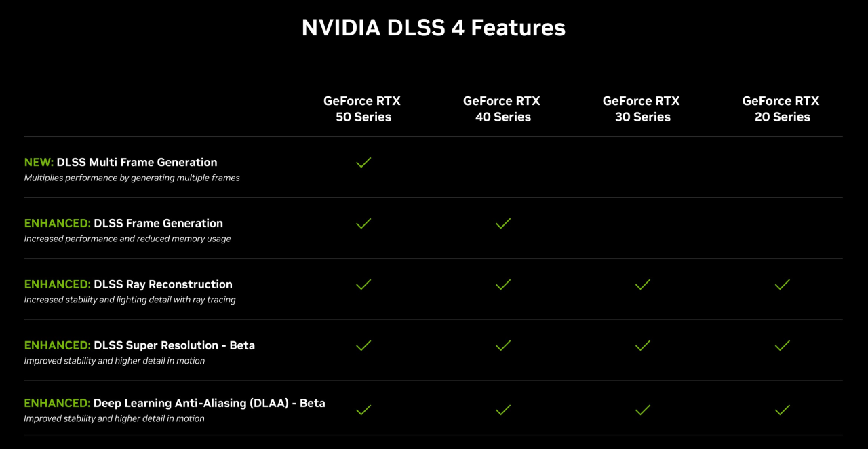Image resolution: width=868 pixels, height=449 pixels.
Task: Select the RTX 30 Series Ray Reconstruction checkmark
Action: [x=643, y=285]
